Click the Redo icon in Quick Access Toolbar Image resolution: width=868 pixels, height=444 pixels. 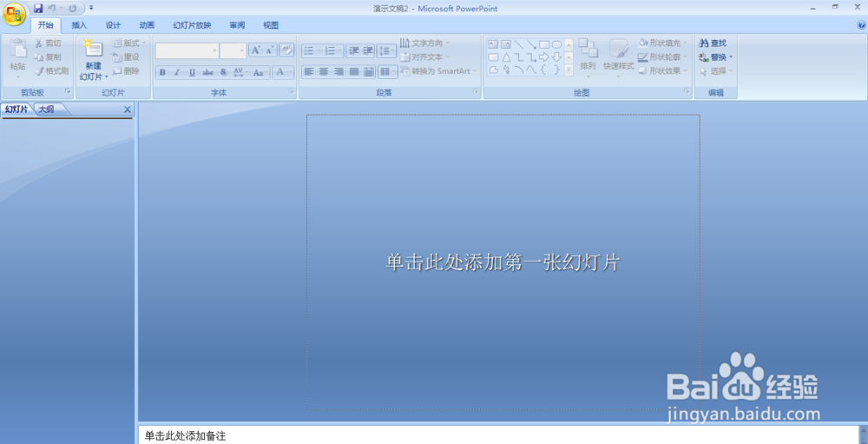(x=73, y=9)
